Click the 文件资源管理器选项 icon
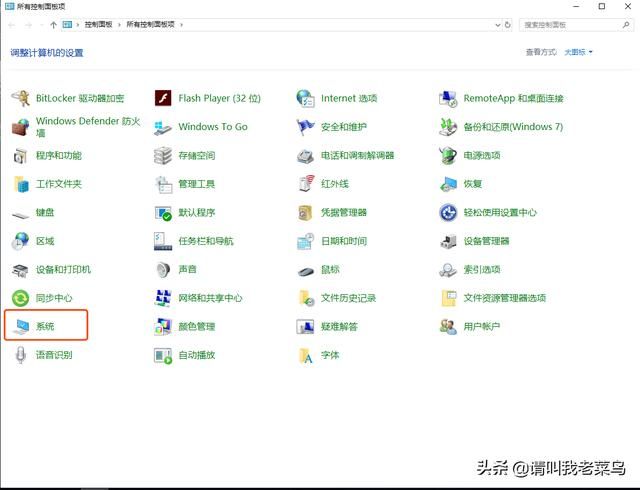640x490 pixels. coord(449,298)
